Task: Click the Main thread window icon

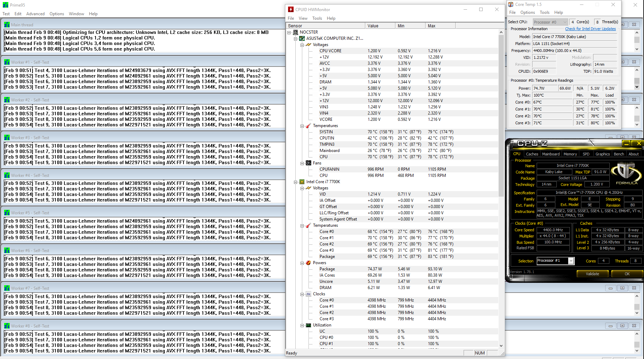Action: (x=7, y=25)
